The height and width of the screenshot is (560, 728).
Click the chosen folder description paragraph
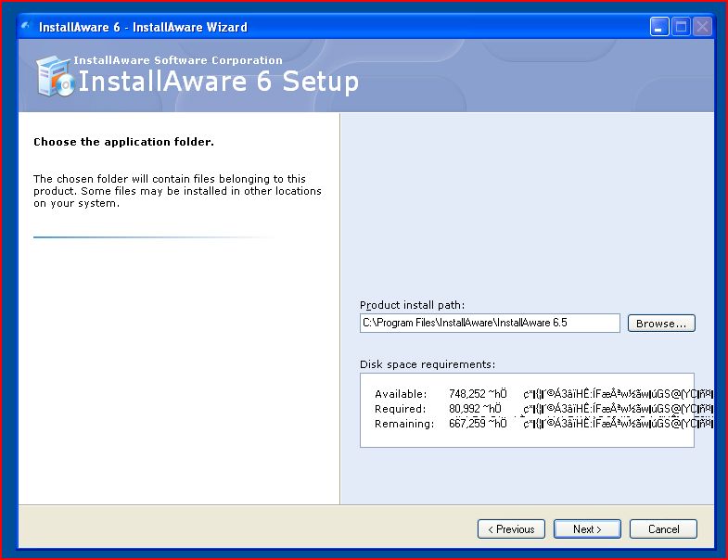[x=177, y=191]
